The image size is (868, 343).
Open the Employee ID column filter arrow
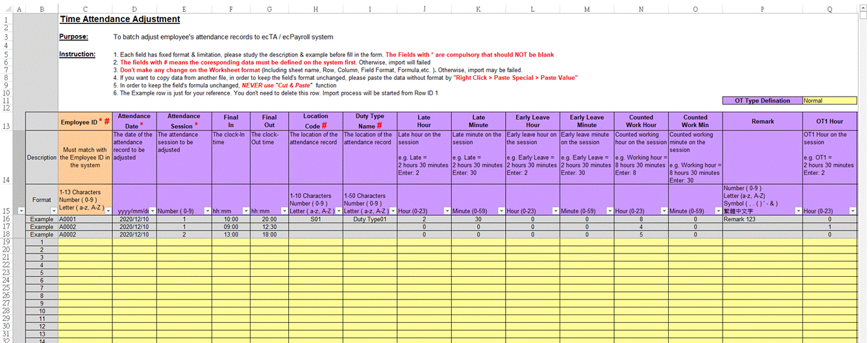click(108, 211)
